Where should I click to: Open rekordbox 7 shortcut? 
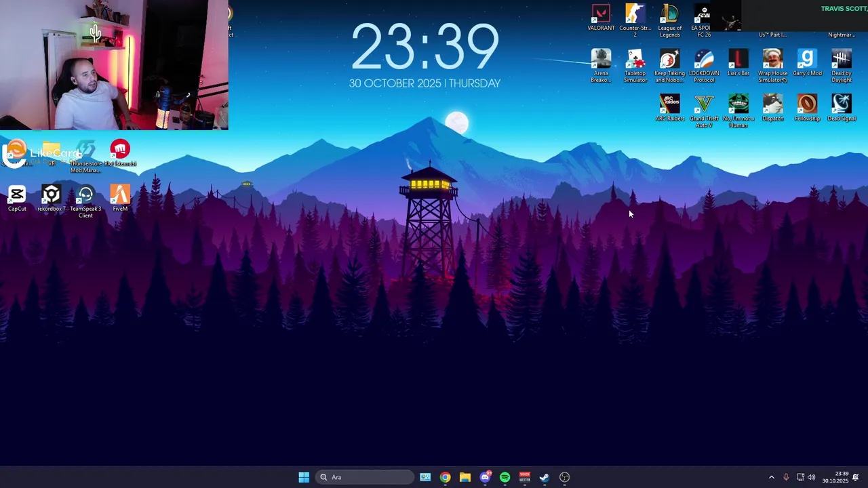click(x=51, y=199)
